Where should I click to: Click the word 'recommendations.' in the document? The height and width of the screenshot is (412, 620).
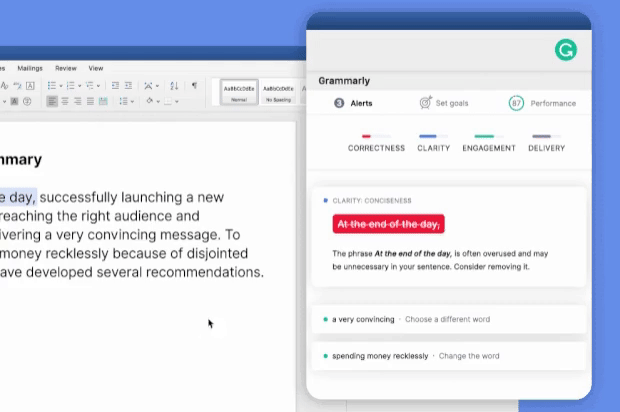(205, 272)
